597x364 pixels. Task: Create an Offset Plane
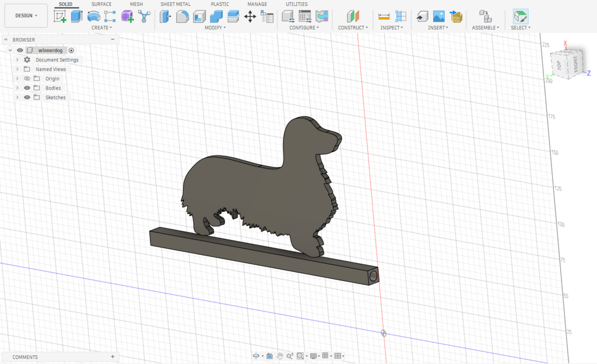click(353, 16)
